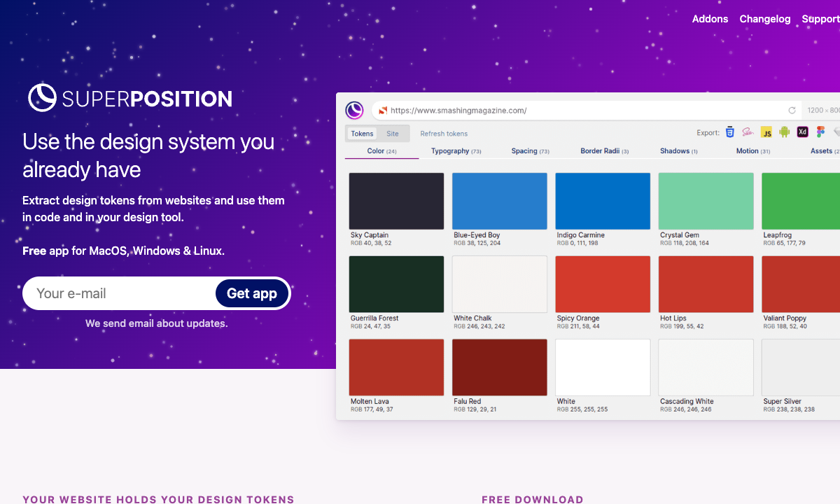Click Refresh tokens
840x504 pixels.
coord(444,134)
